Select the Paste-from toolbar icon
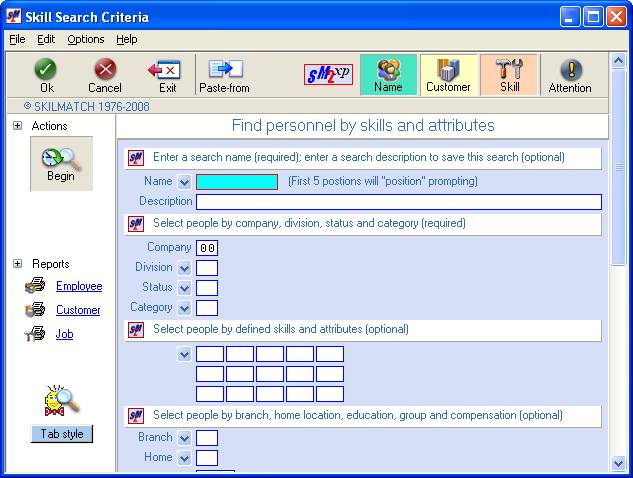Image resolution: width=633 pixels, height=478 pixels. pyautogui.click(x=224, y=69)
